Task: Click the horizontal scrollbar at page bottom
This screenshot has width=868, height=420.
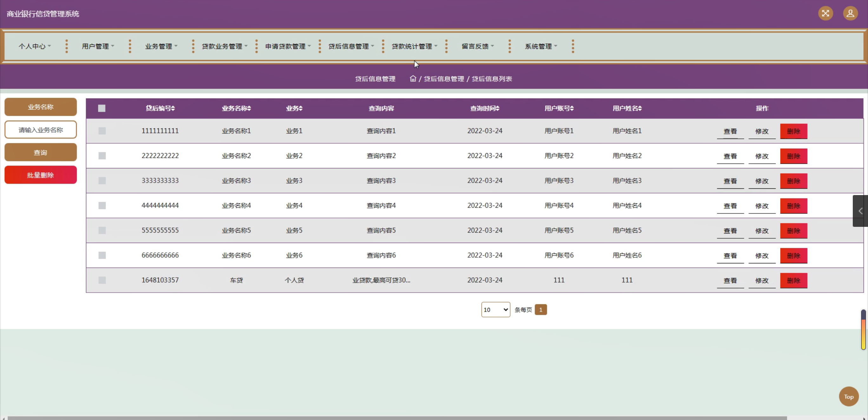Action: coord(398,418)
